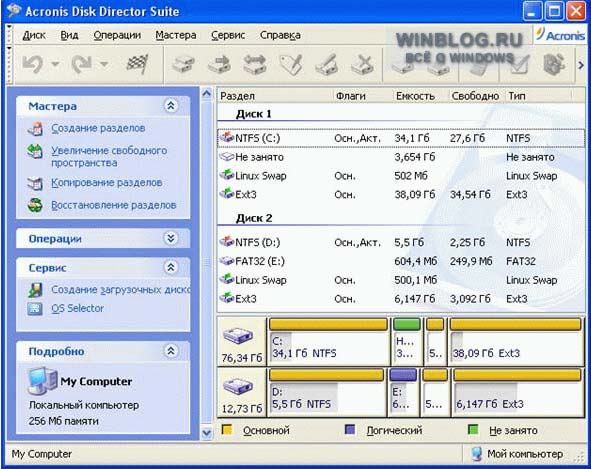
Task: Open Восстановление разделов wizard link
Action: (114, 205)
